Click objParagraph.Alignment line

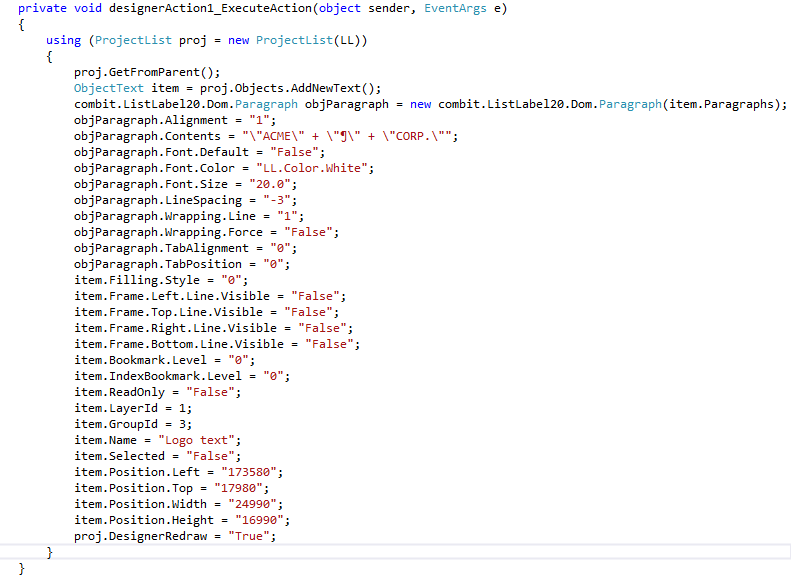[175, 120]
